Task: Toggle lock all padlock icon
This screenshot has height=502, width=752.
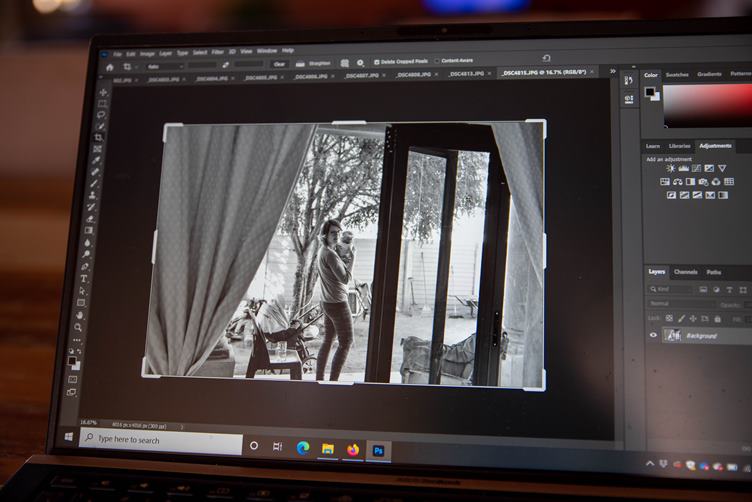Action: [717, 319]
